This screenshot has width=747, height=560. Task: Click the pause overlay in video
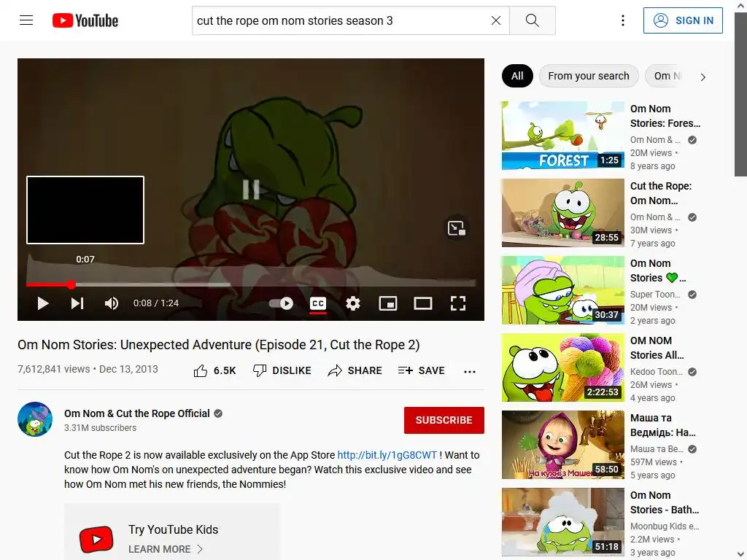pyautogui.click(x=251, y=190)
